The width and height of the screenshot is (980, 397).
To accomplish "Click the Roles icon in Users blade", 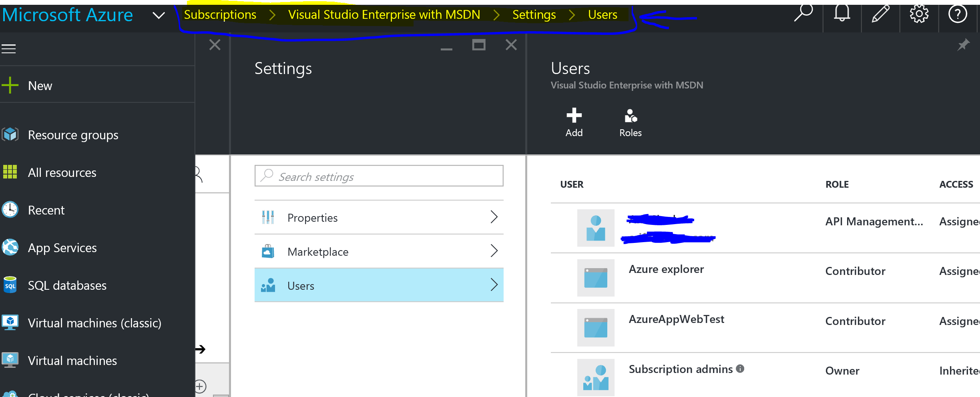I will tap(631, 116).
